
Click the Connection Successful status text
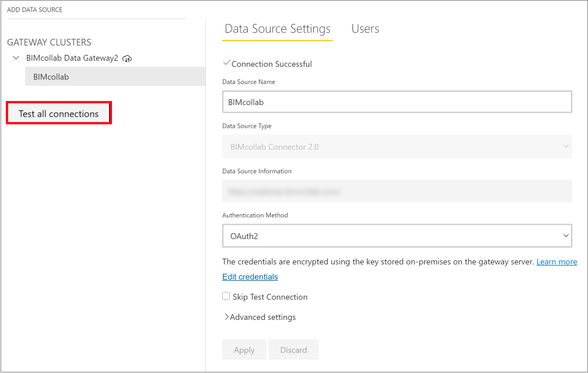pyautogui.click(x=271, y=64)
